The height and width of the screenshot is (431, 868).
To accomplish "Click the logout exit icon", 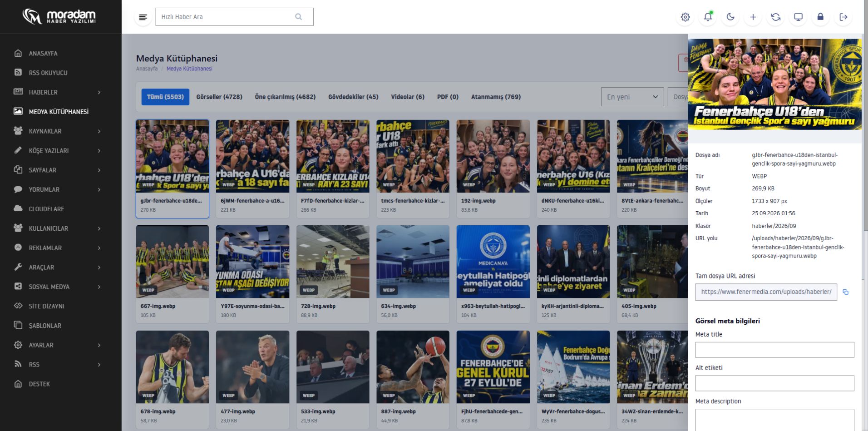I will click(843, 17).
